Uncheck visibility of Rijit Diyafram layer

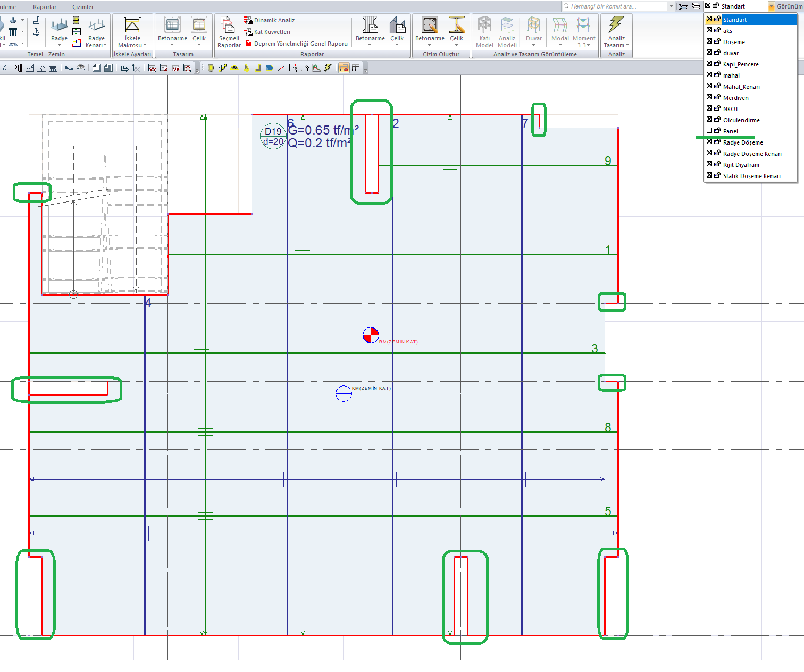coord(709,164)
